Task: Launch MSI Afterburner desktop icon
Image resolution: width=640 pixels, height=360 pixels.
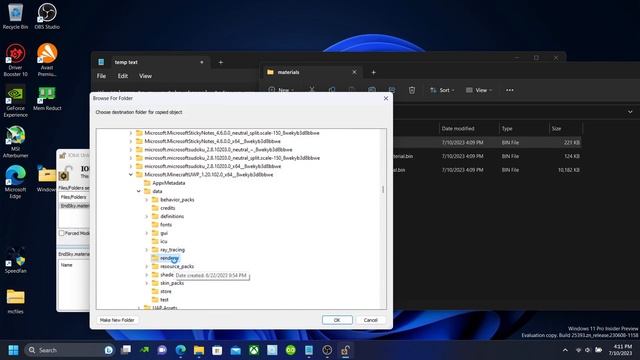Action: pyautogui.click(x=16, y=142)
